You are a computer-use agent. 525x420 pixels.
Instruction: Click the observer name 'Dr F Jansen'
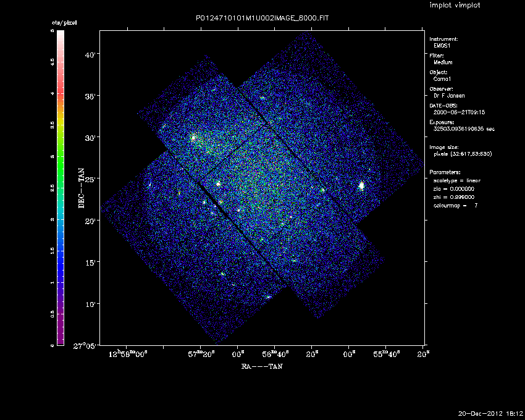click(x=449, y=96)
